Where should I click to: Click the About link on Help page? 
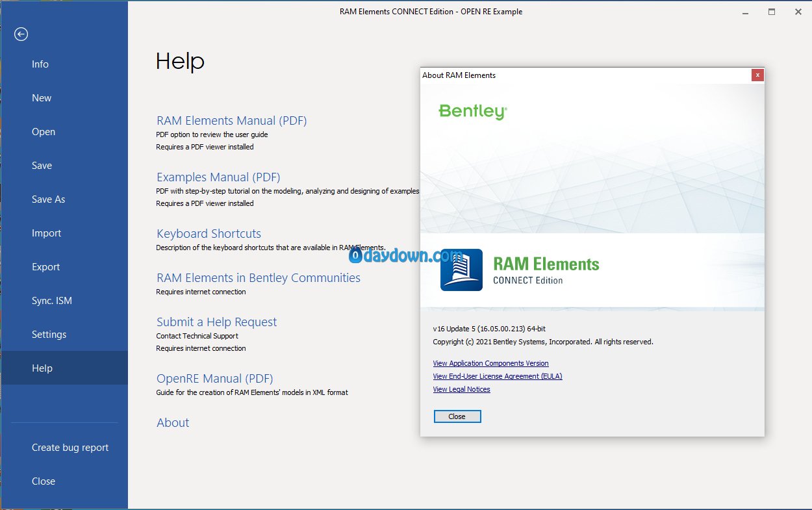point(173,423)
